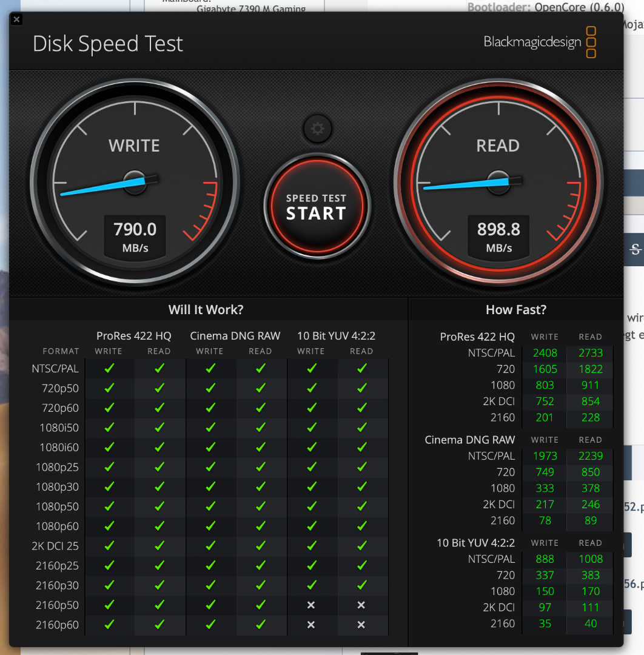The width and height of the screenshot is (644, 655).
Task: Click the 10 Bit YUV read X mark for 2160p50
Action: coord(361,605)
